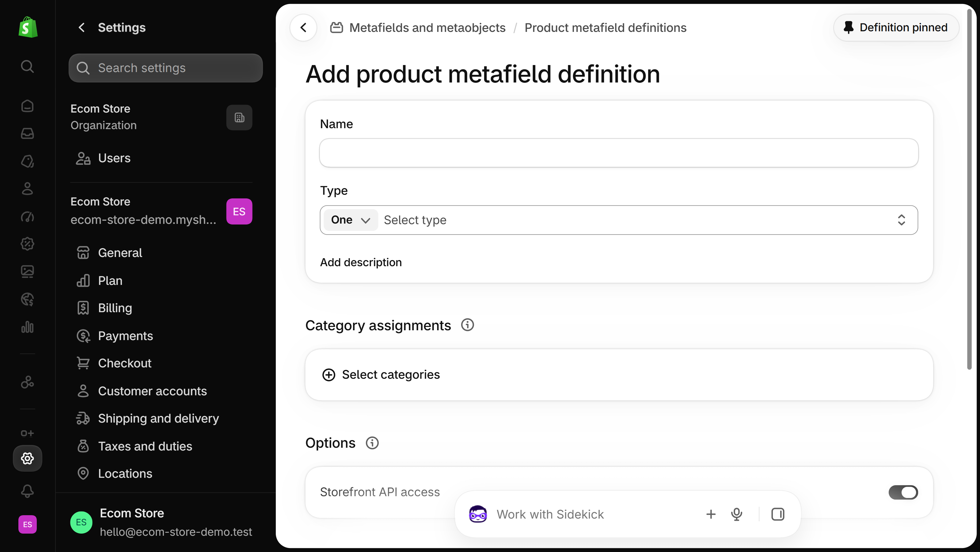Open Customers person icon in rail

point(27,188)
